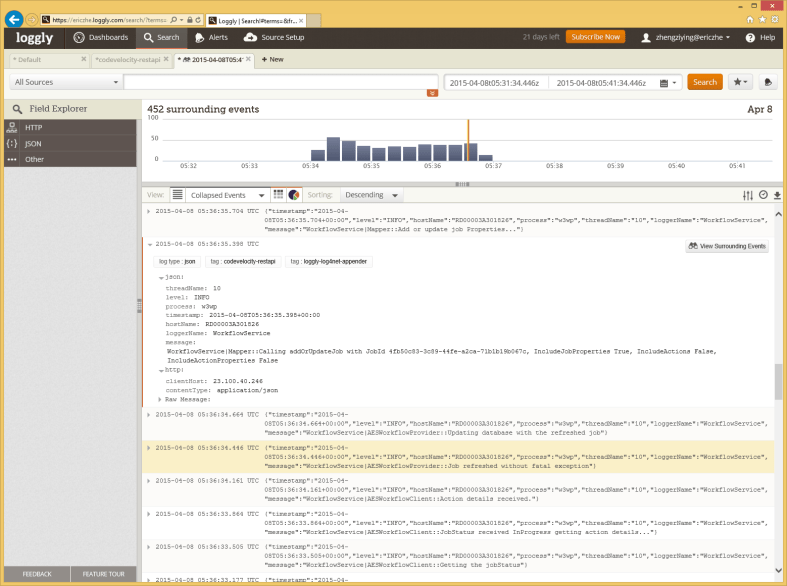Click the download events icon
The height and width of the screenshot is (586, 787).
point(777,195)
